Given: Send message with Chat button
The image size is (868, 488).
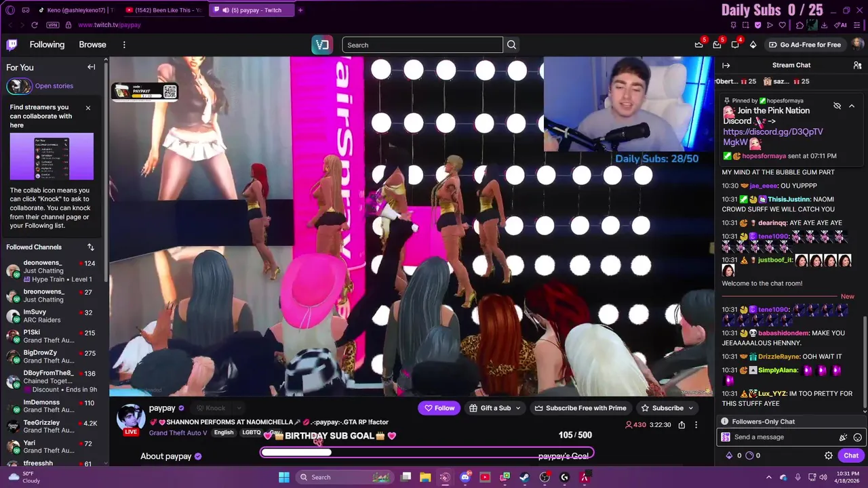Looking at the screenshot, I should (851, 455).
